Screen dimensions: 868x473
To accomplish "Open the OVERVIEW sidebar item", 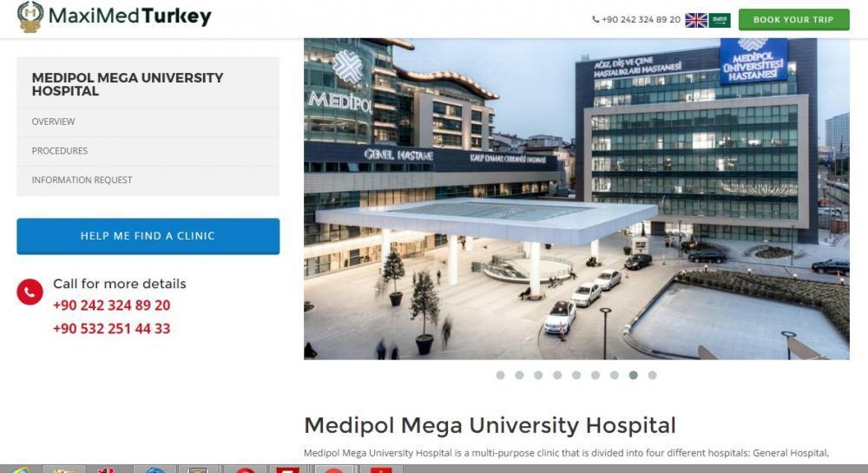I will click(148, 122).
